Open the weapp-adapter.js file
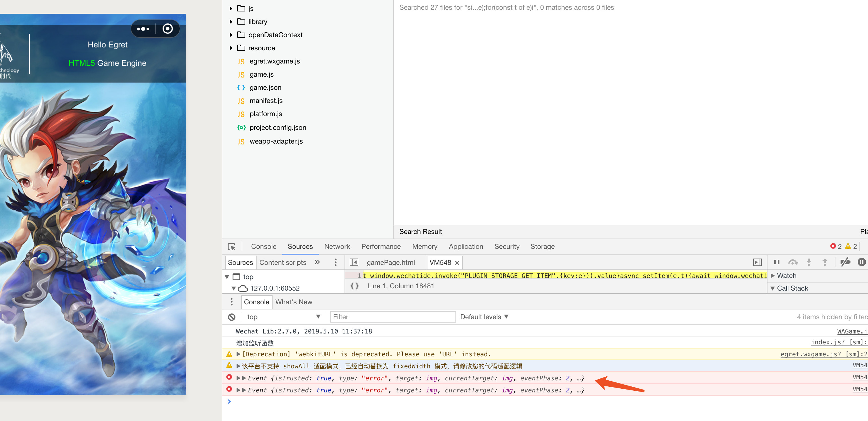This screenshot has width=868, height=421. 276,141
